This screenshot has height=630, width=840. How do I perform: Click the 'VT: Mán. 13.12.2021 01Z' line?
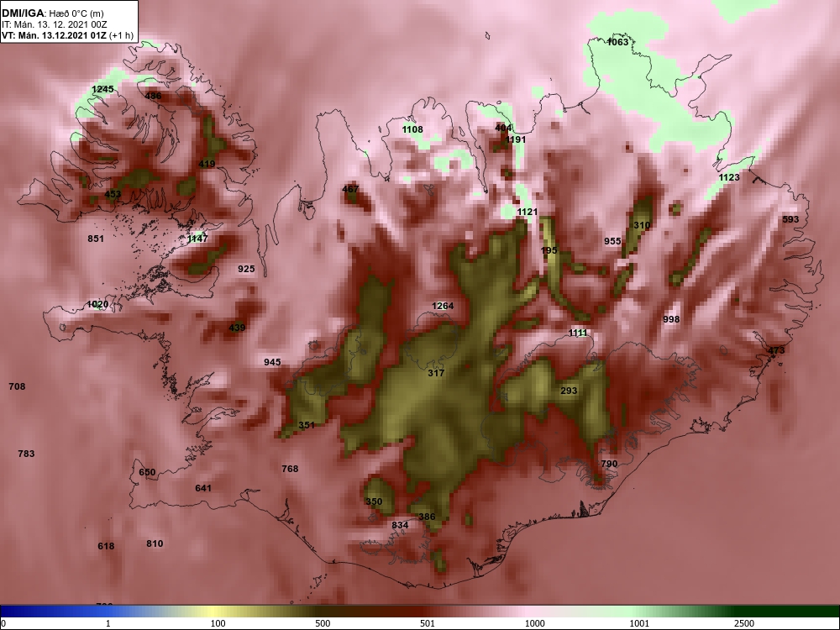point(55,36)
